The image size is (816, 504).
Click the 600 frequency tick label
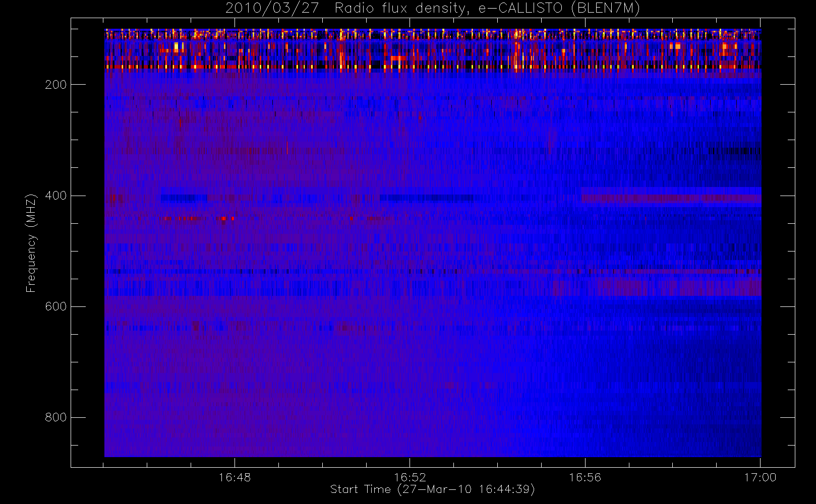[55, 306]
